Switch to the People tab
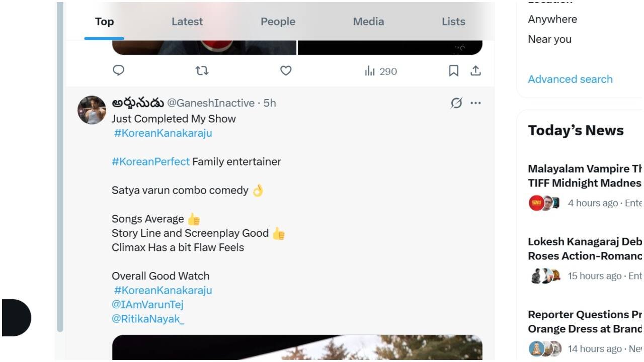The height and width of the screenshot is (362, 644). coord(278,22)
